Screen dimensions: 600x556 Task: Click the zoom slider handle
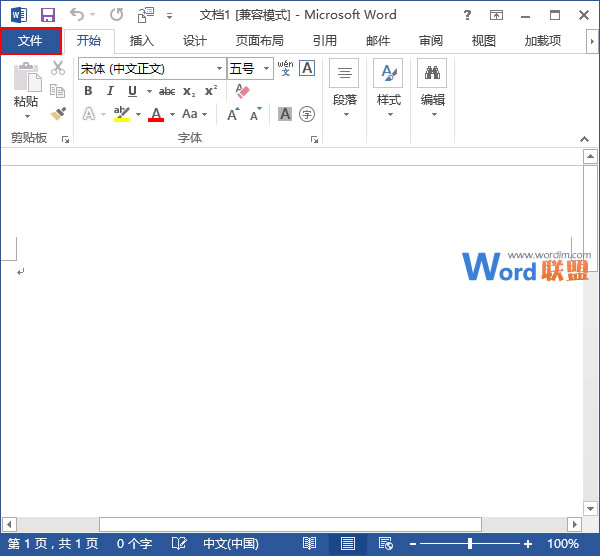(x=470, y=543)
